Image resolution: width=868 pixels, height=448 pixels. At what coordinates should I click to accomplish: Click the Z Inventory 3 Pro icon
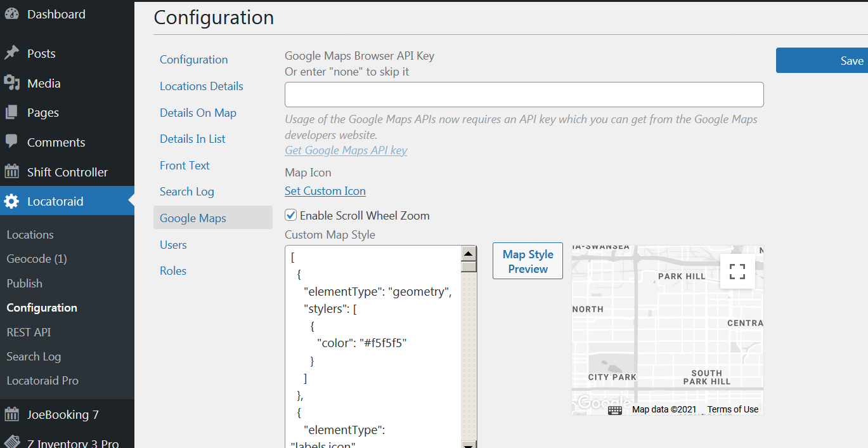(11, 442)
